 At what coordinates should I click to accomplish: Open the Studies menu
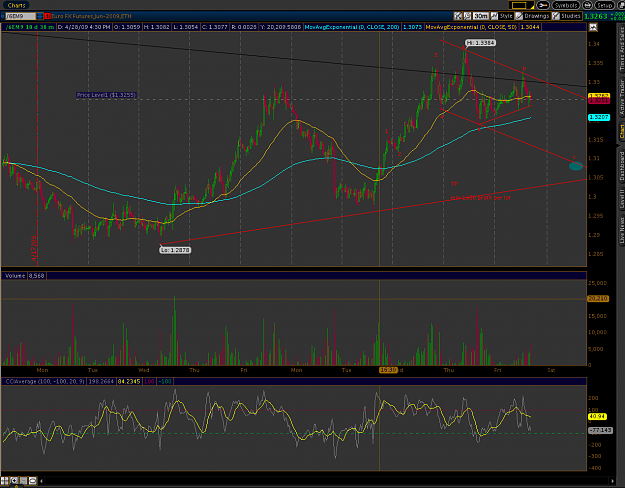tap(567, 16)
